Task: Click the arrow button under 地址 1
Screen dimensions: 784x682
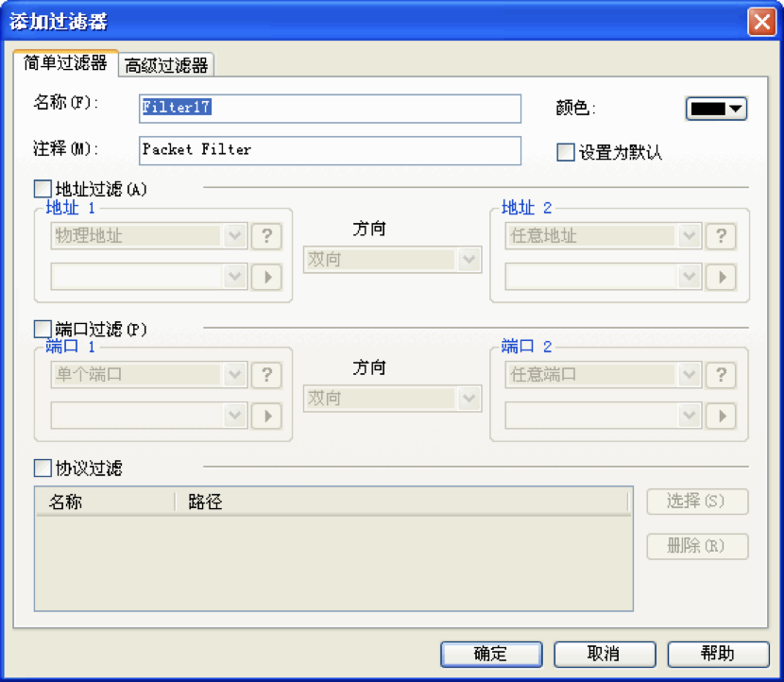Action: point(266,277)
